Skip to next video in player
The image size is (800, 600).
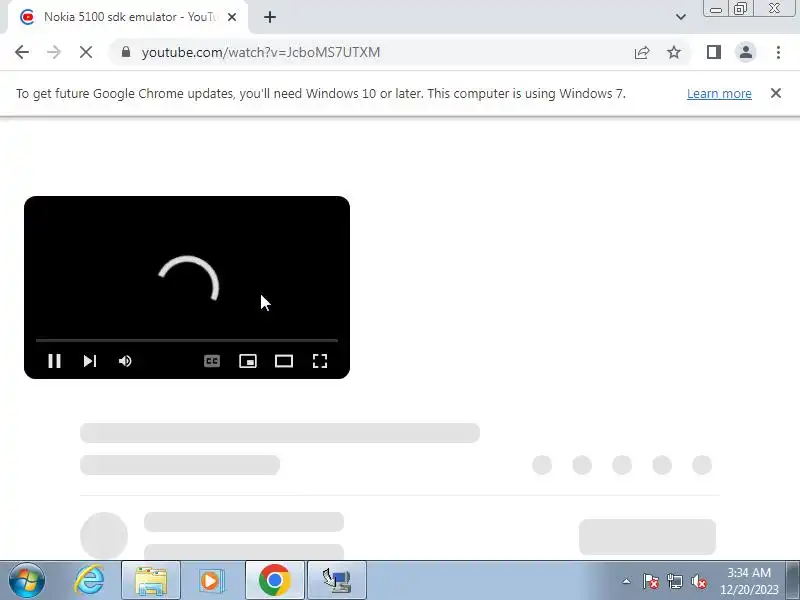pos(90,361)
